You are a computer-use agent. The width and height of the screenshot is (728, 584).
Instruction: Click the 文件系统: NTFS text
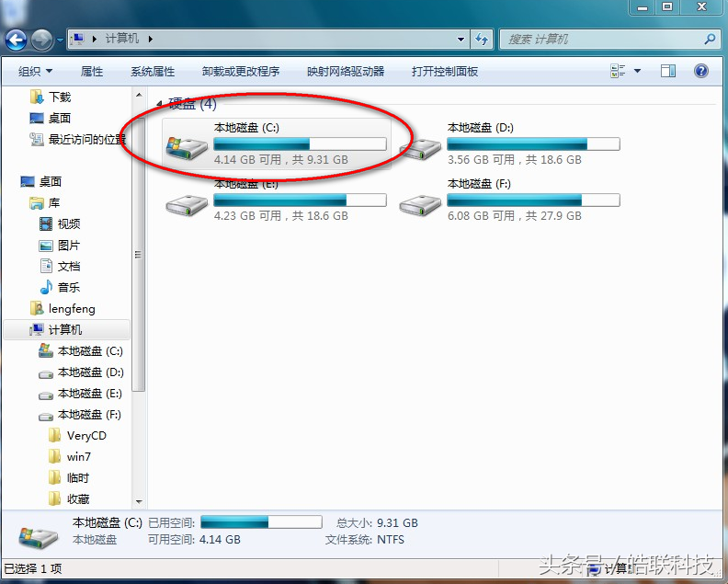(365, 540)
